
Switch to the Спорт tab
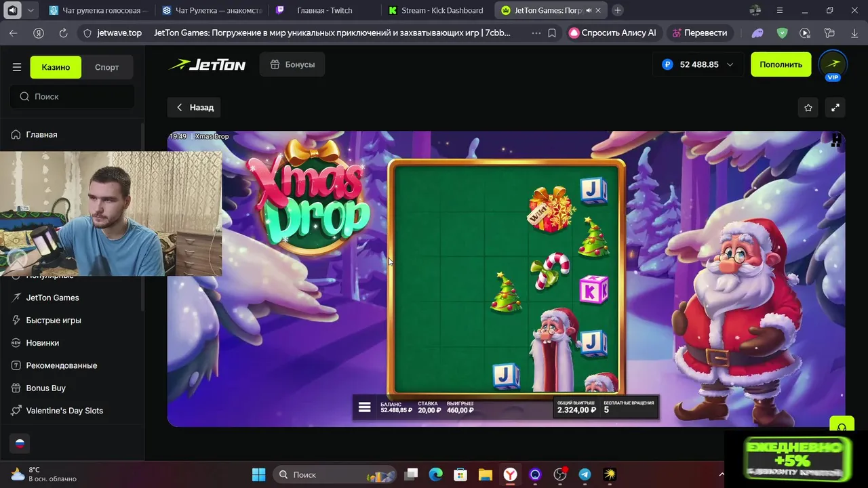[107, 67]
